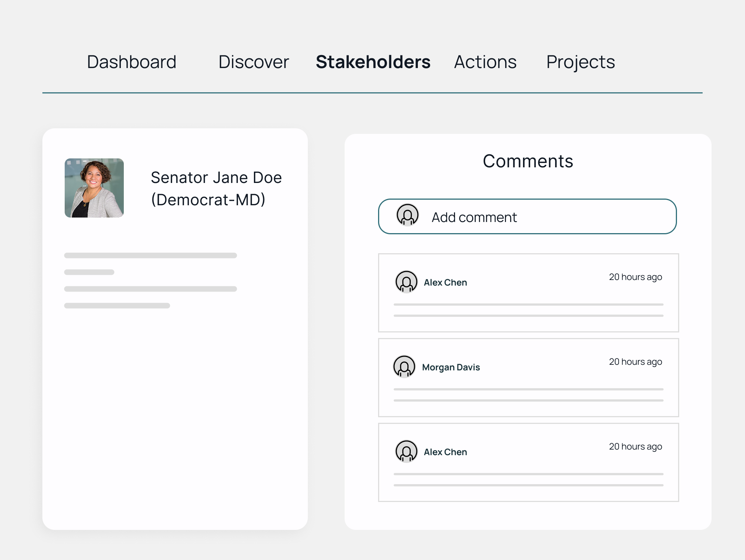Open first Alex Chen commenter name
This screenshot has width=745, height=560.
pos(445,283)
